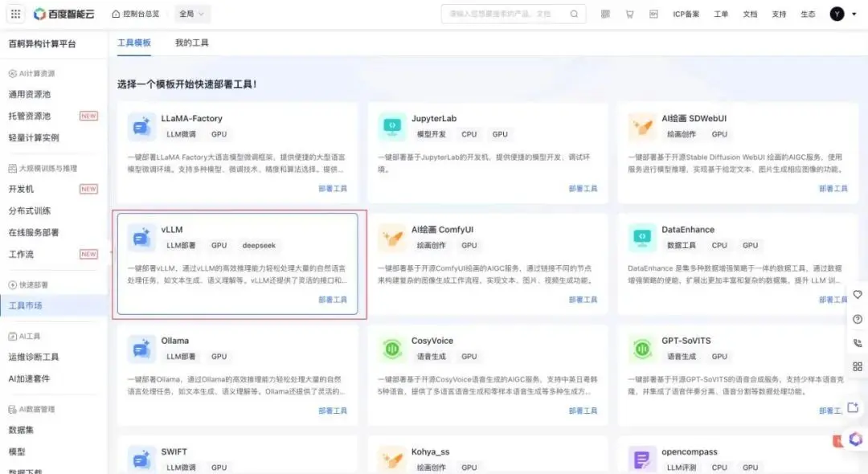Switch to the 我的工具 tab
The image size is (868, 474).
click(x=191, y=43)
